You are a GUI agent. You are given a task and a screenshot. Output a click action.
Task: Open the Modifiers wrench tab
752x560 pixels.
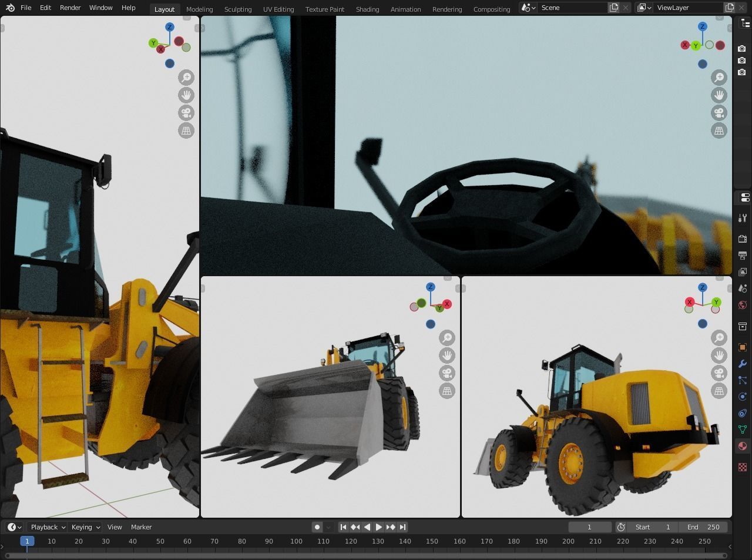(x=743, y=364)
